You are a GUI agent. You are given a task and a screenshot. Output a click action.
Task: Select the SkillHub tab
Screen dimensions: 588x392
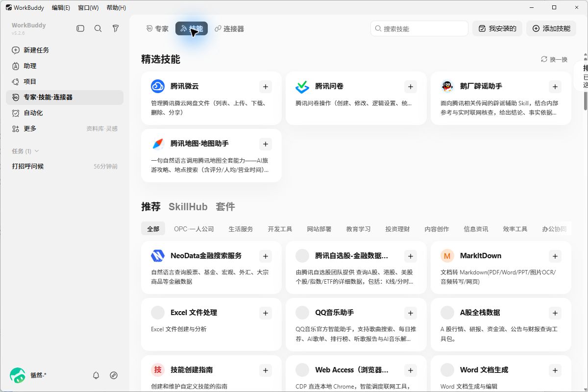coord(188,207)
